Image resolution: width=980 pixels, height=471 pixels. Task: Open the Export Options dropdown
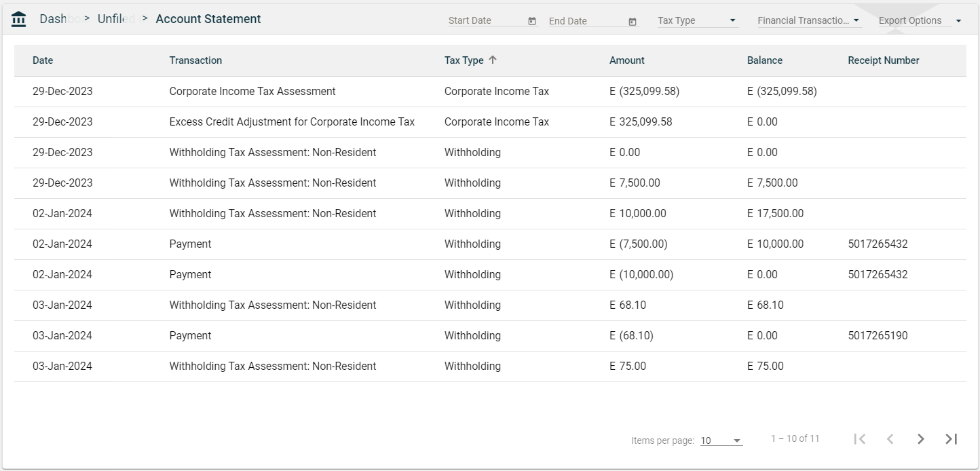pos(920,20)
